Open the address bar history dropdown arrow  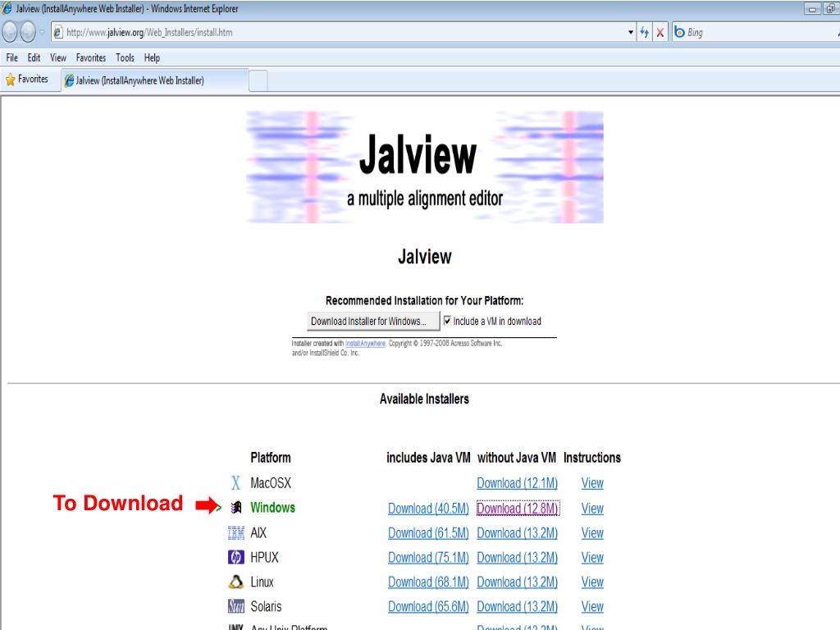(631, 32)
